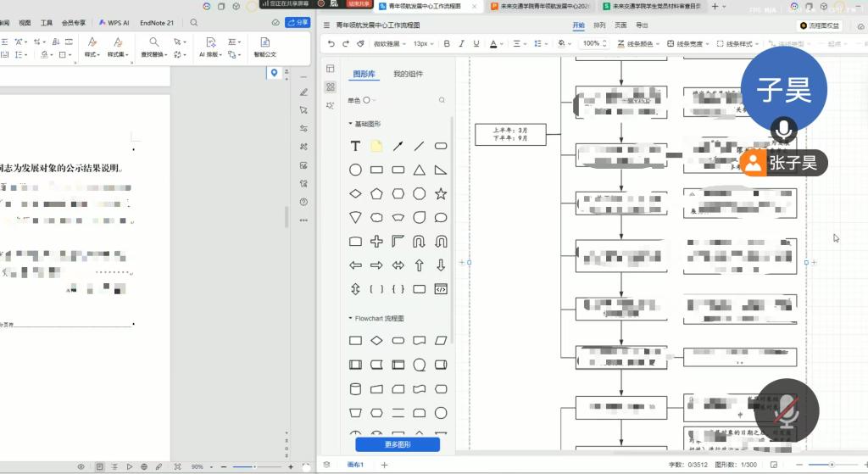The image size is (868, 474).
Task: Toggle underline text formatting
Action: 477,43
